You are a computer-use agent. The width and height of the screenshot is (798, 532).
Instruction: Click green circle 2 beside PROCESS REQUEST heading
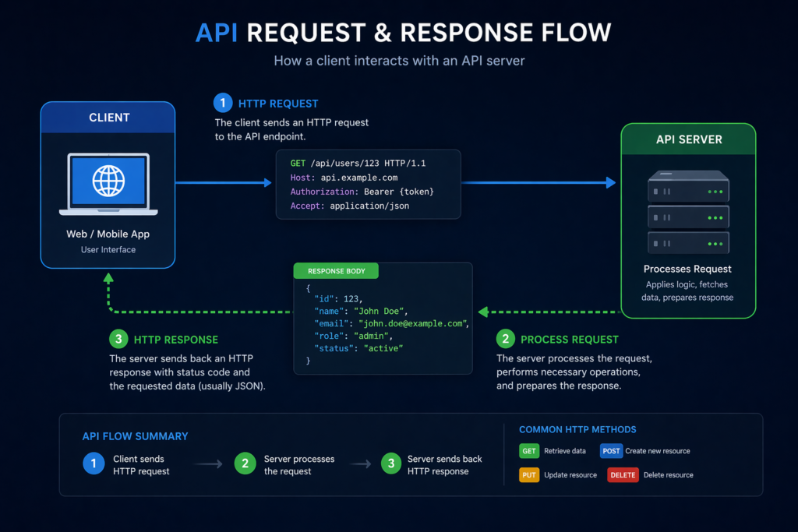(x=506, y=339)
